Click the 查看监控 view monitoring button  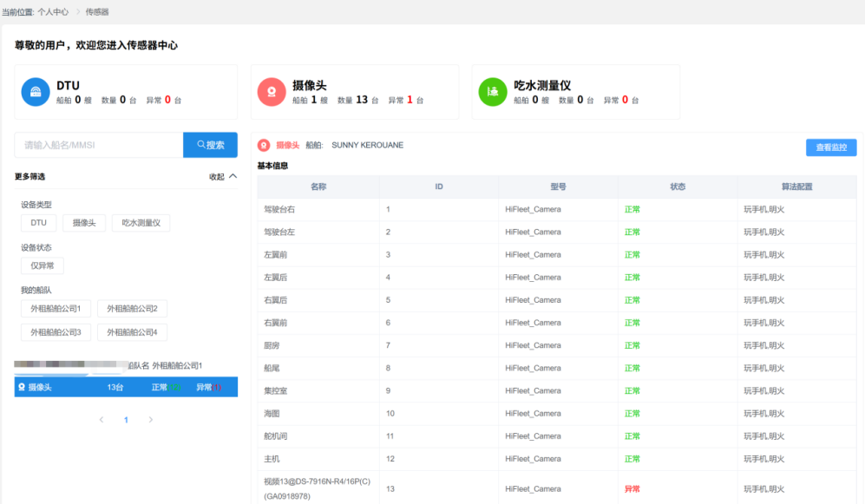coord(830,147)
